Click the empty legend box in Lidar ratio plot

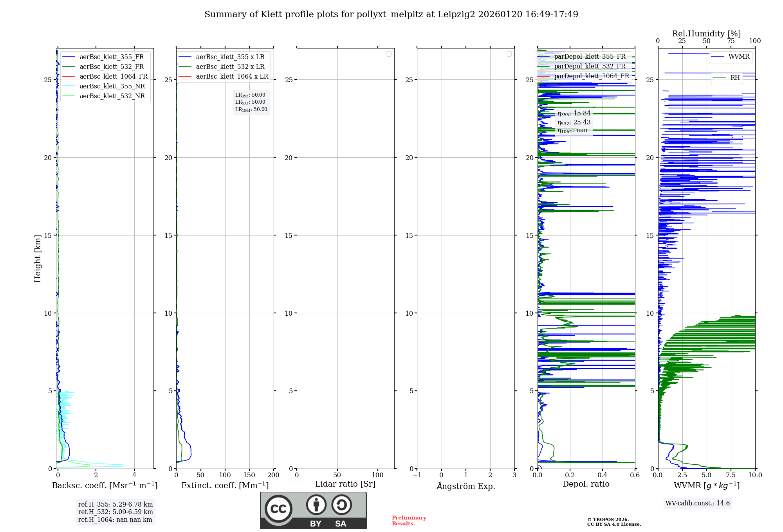point(388,54)
